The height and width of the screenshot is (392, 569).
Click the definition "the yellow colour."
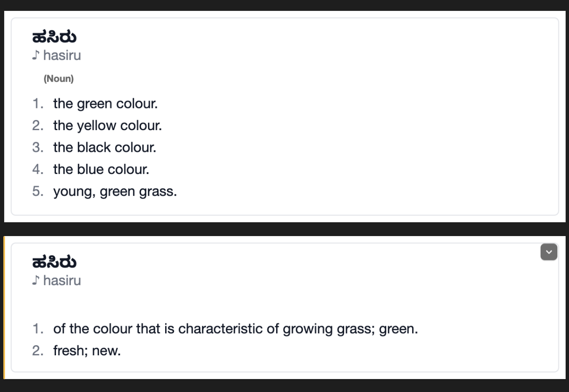(108, 126)
